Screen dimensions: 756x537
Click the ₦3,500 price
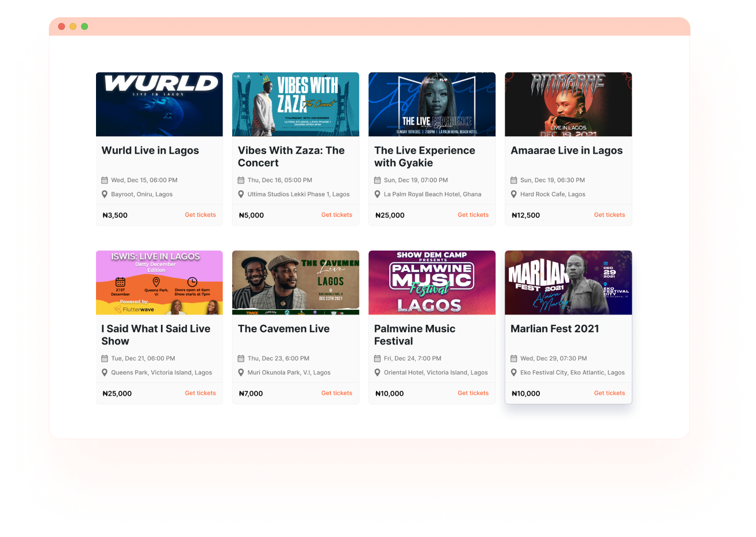click(x=115, y=215)
